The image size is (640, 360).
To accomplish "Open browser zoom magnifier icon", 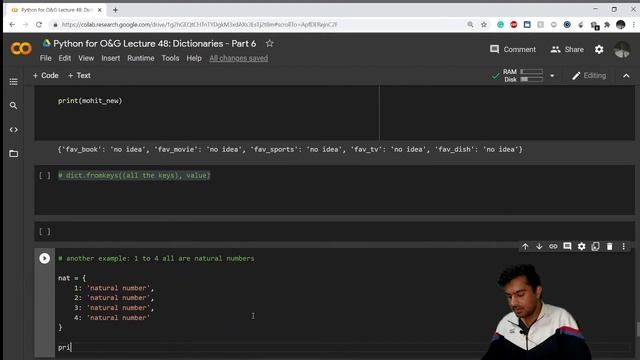I will click(x=470, y=24).
